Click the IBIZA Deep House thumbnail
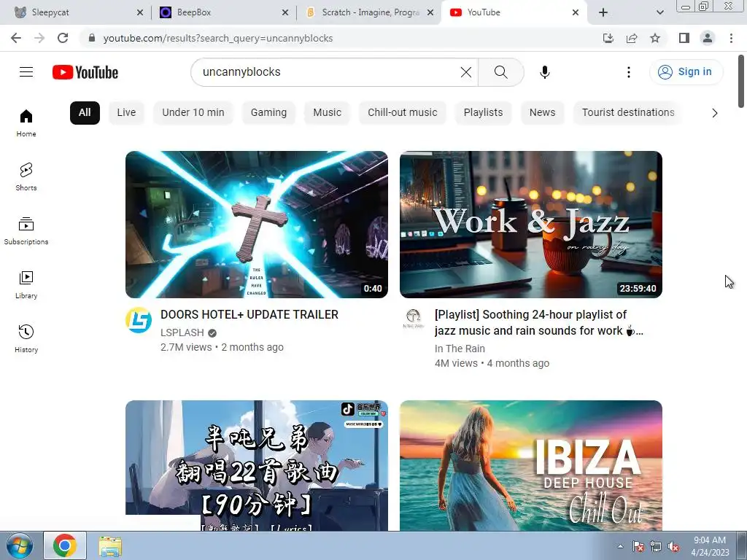Image resolution: width=747 pixels, height=560 pixels. tap(531, 465)
